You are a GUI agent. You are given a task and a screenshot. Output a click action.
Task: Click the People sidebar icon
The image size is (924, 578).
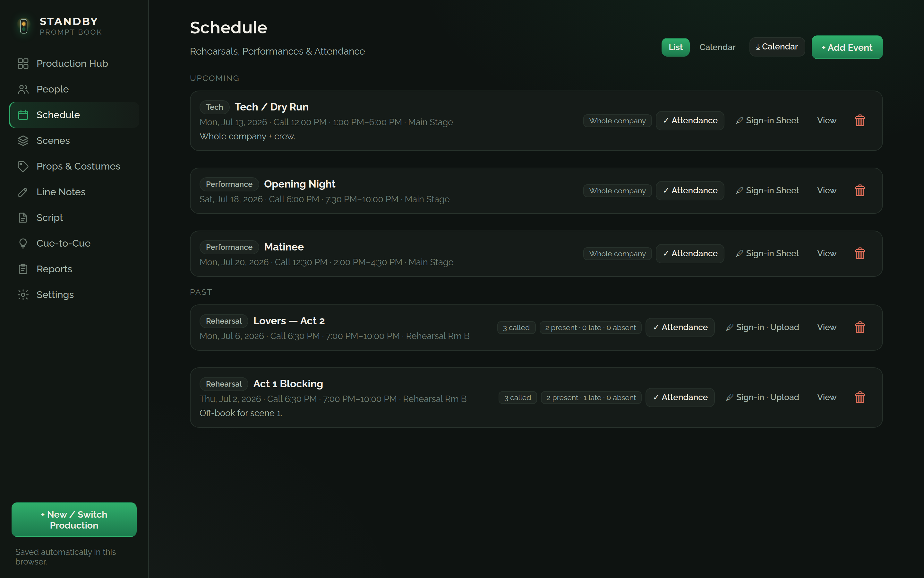coord(23,89)
